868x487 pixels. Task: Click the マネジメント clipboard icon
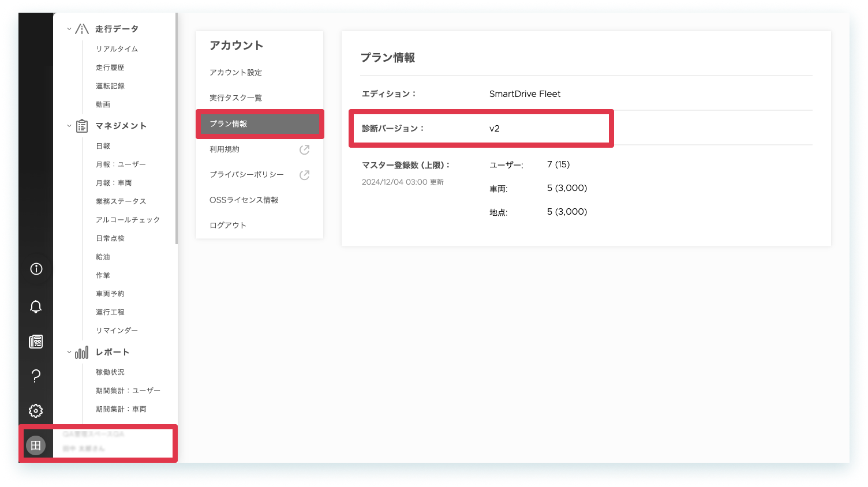(x=82, y=126)
